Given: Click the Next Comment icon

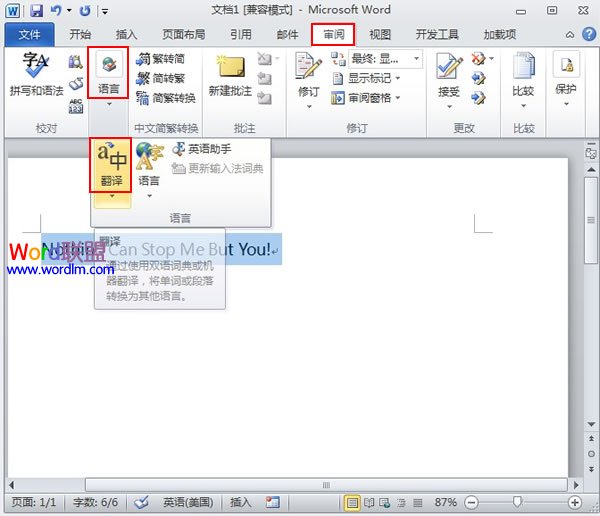Looking at the screenshot, I should pos(265,98).
